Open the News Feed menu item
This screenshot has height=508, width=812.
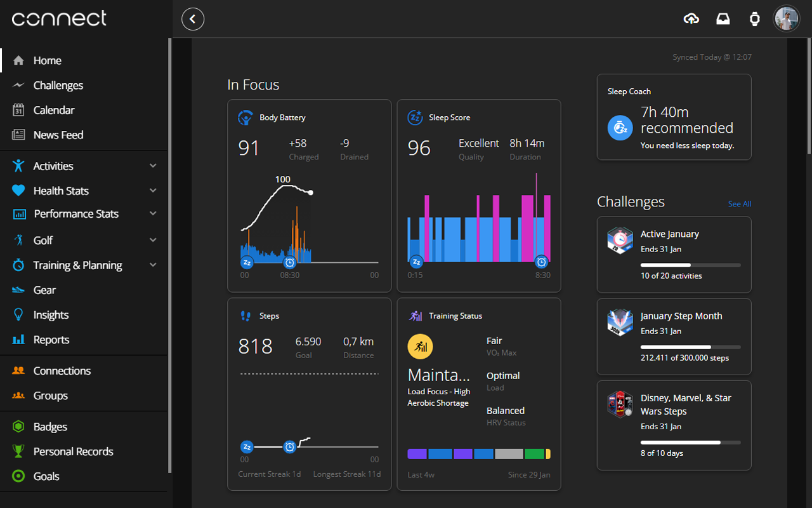[x=58, y=135]
